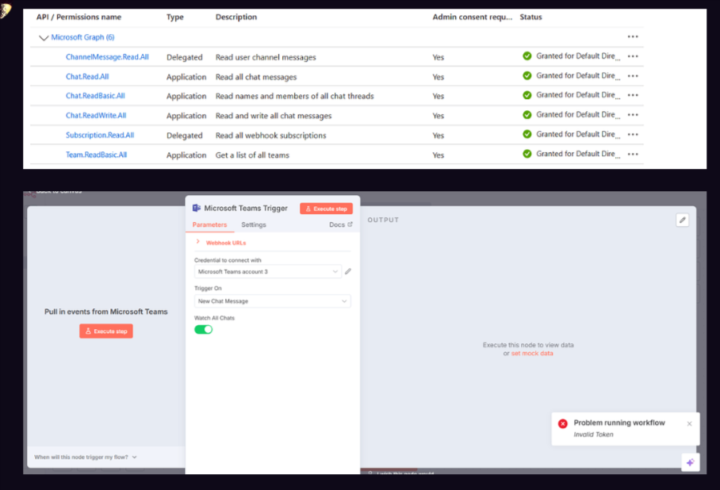Image resolution: width=720 pixels, height=490 pixels.
Task: Click the Admin consent column header
Action: (x=472, y=17)
